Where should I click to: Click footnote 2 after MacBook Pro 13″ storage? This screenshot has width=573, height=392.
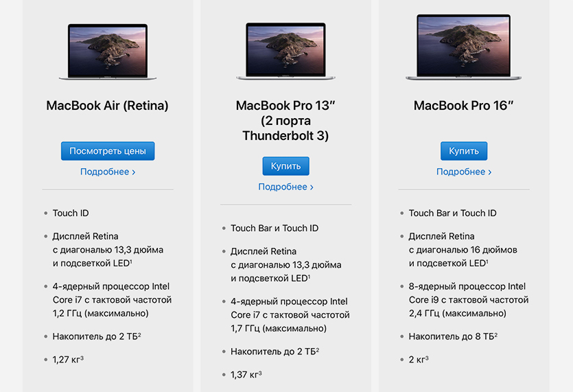click(x=317, y=349)
